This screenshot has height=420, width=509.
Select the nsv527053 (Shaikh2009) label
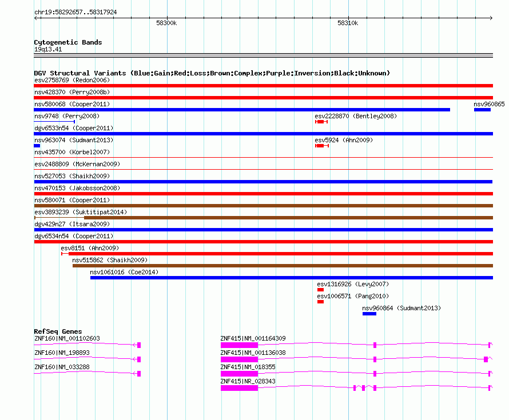[x=72, y=176]
